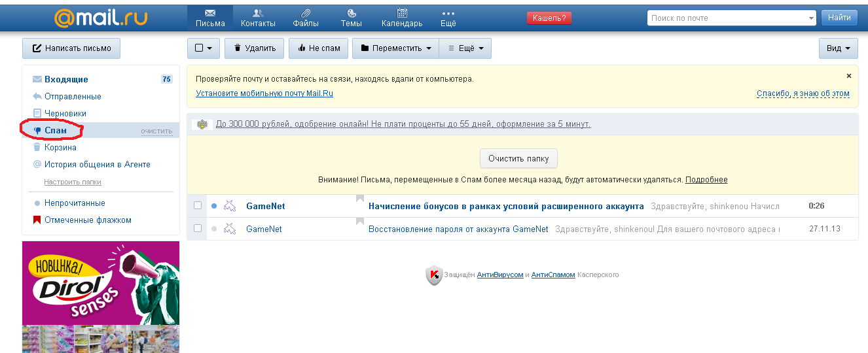Expand the Переместить folder dropdown

(x=396, y=48)
